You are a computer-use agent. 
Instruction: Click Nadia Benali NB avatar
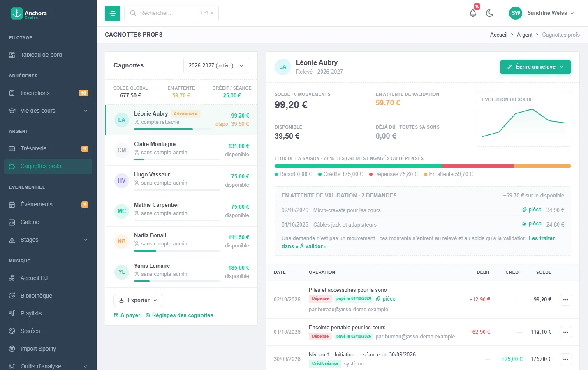pos(122,241)
